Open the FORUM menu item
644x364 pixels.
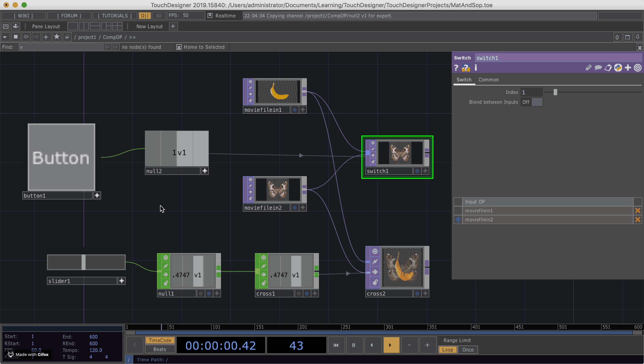(69, 15)
